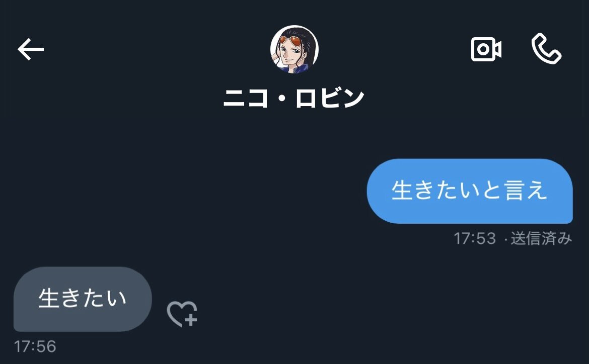Screen dimensions: 589x364
Task: Add a heart reaction to 生きたい message
Action: click(x=182, y=314)
